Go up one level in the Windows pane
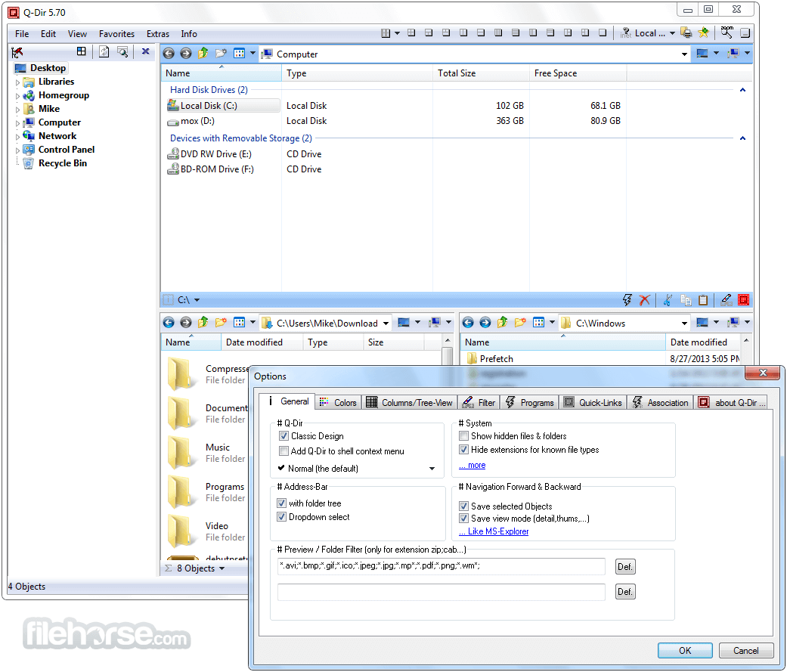The width and height of the screenshot is (787, 672). click(x=502, y=322)
